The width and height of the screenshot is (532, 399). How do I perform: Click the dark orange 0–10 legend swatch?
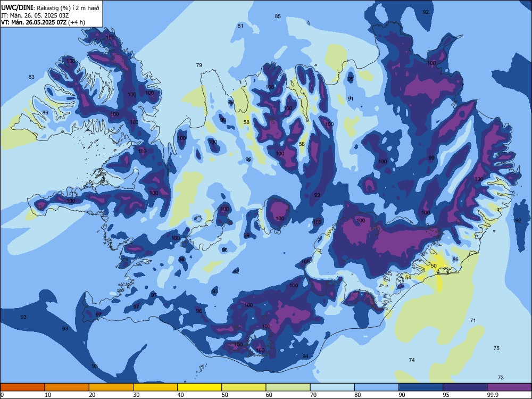[x=22, y=387]
